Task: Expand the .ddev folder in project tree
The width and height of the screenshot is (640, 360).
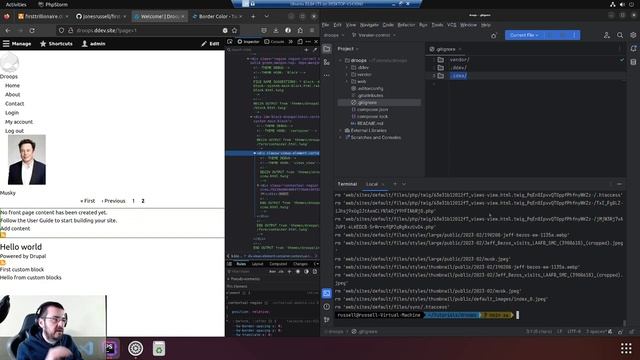Action: (x=347, y=67)
